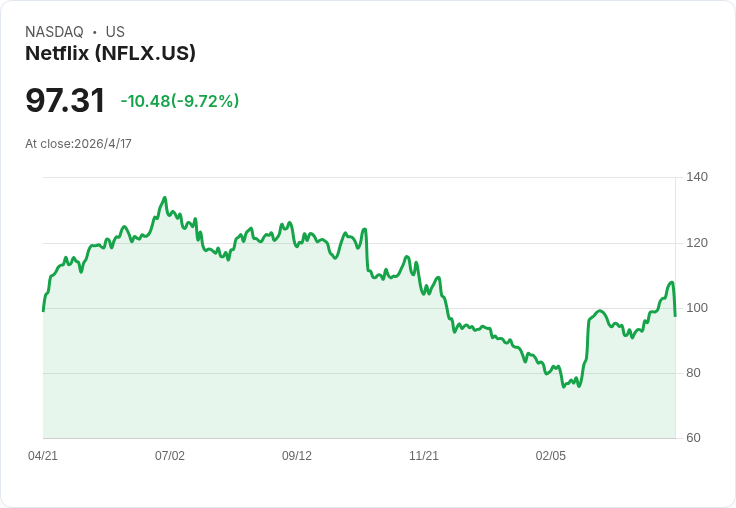
Task: Click the 120 price axis label
Action: (697, 243)
